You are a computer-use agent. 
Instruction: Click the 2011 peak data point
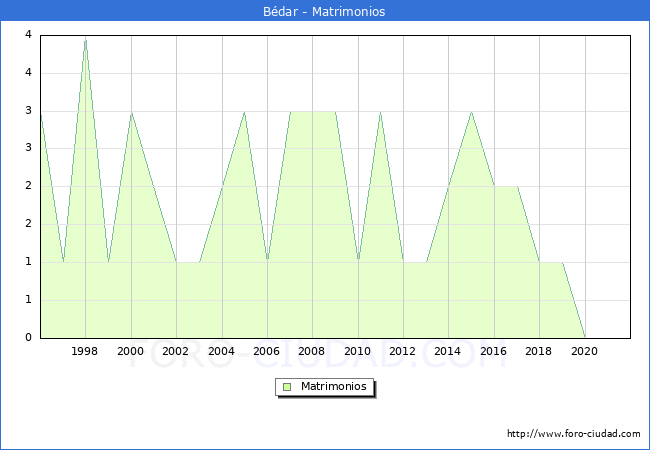pos(381,112)
